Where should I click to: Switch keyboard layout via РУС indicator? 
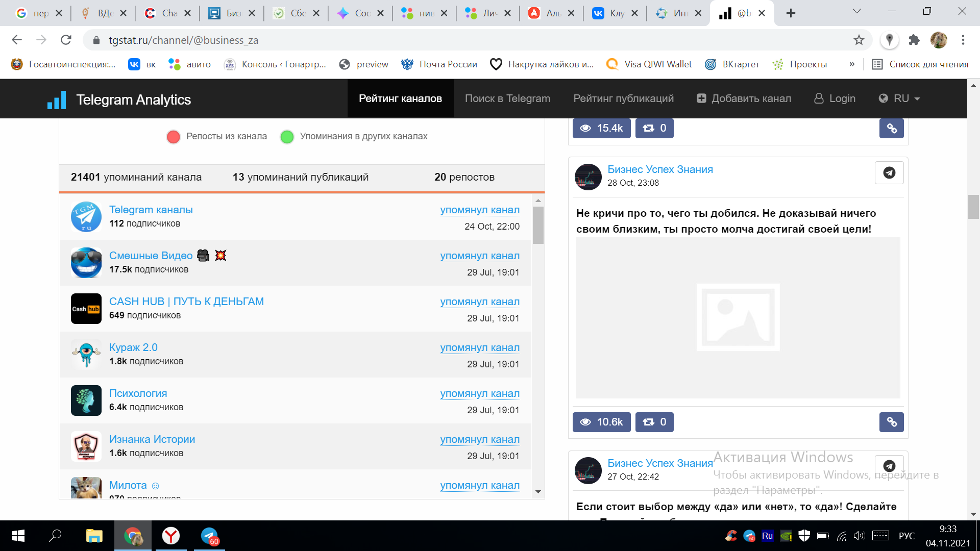(906, 536)
